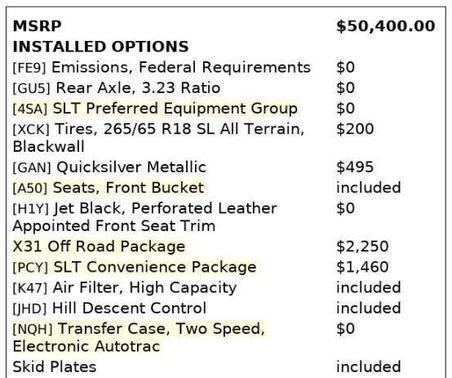Image resolution: width=452 pixels, height=378 pixels.
Task: Click the Skid Plates option
Action: click(55, 367)
